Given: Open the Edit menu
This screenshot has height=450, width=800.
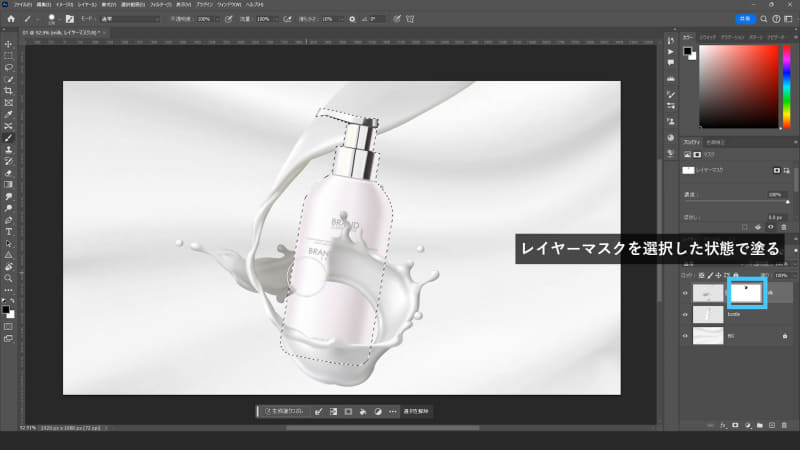Looking at the screenshot, I should pyautogui.click(x=44, y=5).
